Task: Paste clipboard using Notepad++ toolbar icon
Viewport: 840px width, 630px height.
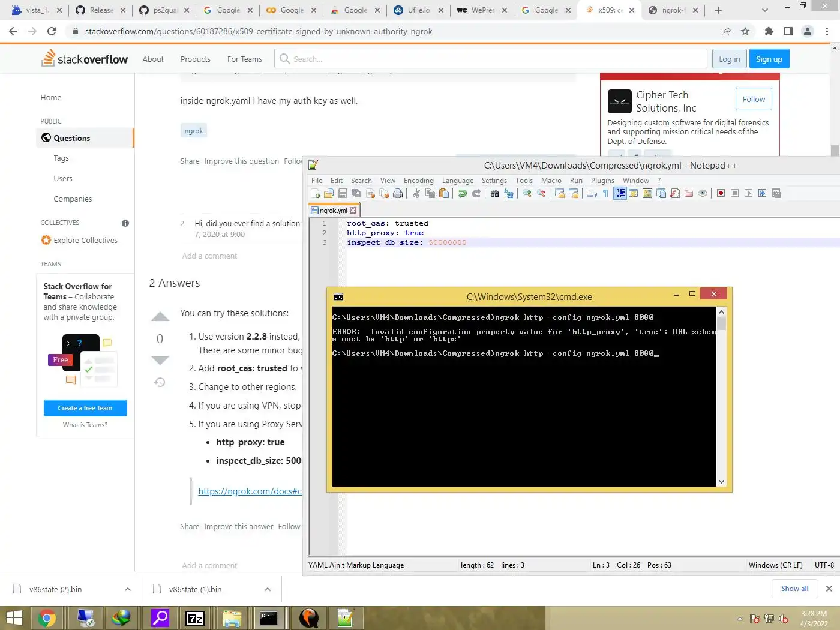Action: click(x=444, y=193)
